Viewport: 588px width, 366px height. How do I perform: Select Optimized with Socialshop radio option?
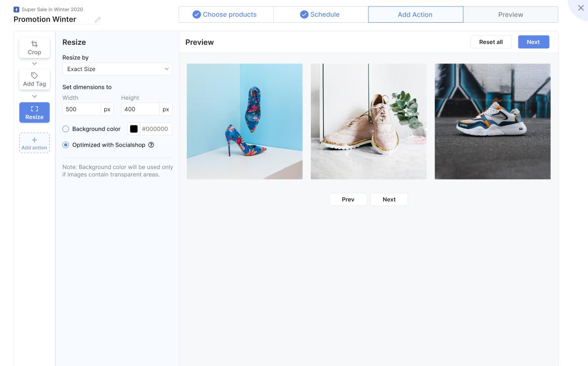(66, 145)
